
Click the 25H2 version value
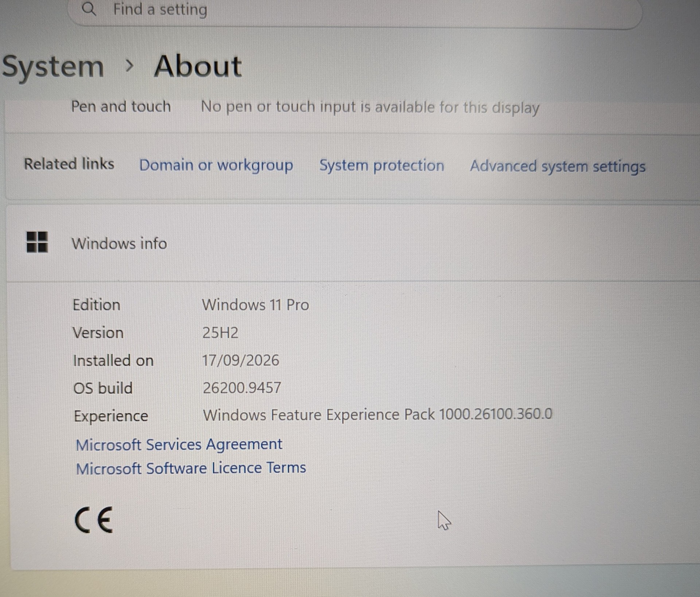coord(220,333)
